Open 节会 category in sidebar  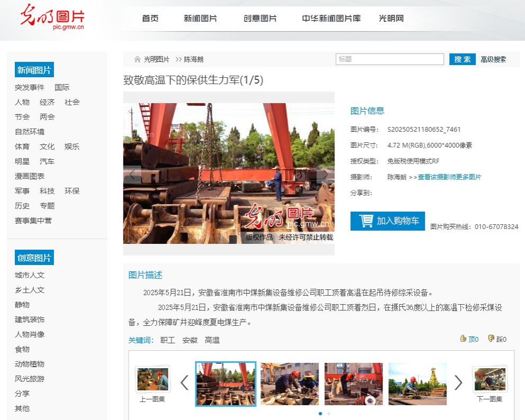22,117
